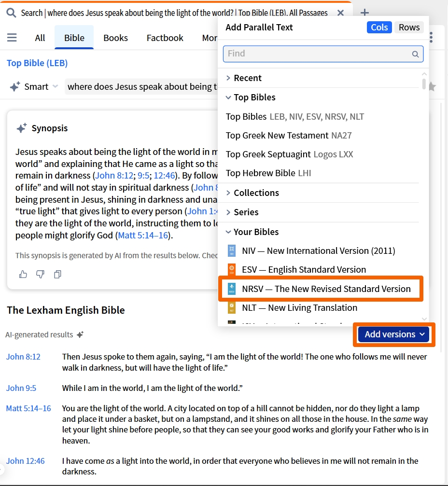Close the Search tab
Viewport: 448px width, 486px height.
click(x=340, y=13)
